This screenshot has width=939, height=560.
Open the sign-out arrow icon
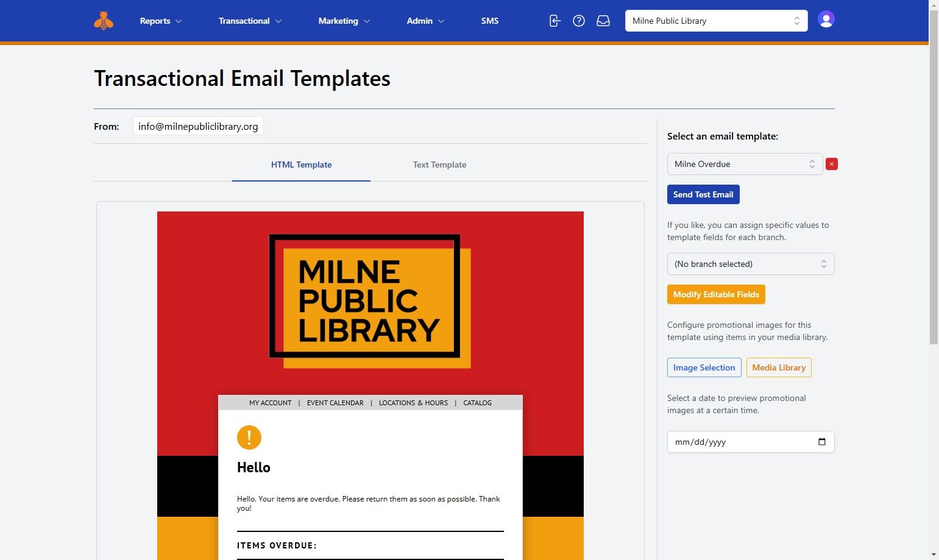555,21
